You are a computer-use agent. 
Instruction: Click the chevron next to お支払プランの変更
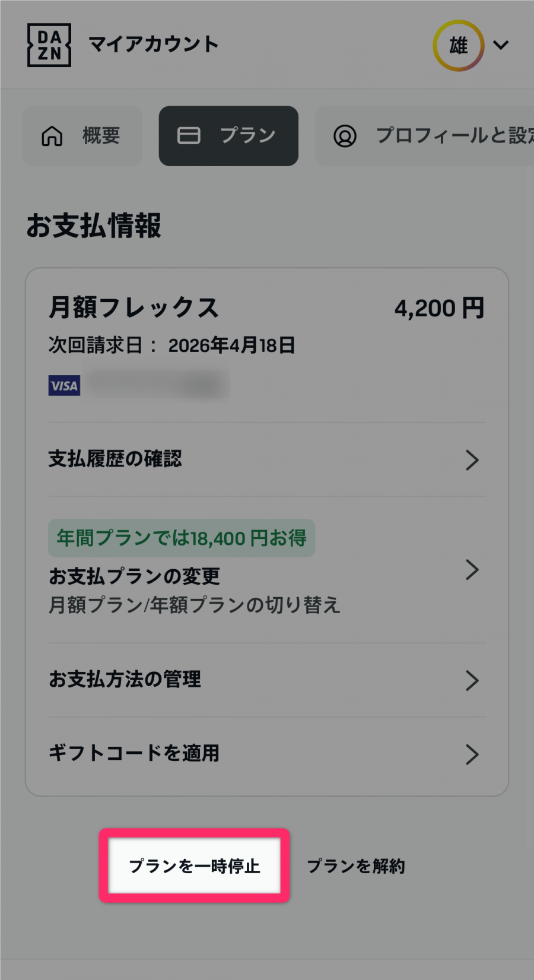click(x=472, y=570)
